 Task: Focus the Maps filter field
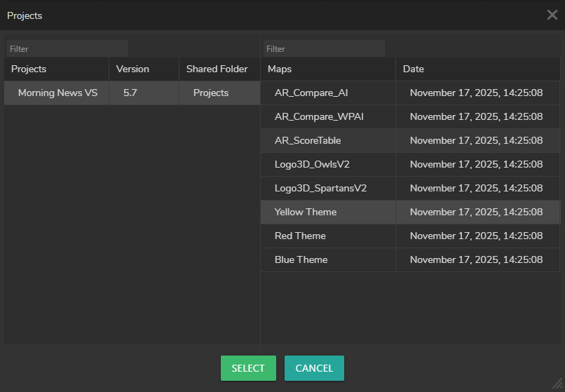click(x=324, y=49)
